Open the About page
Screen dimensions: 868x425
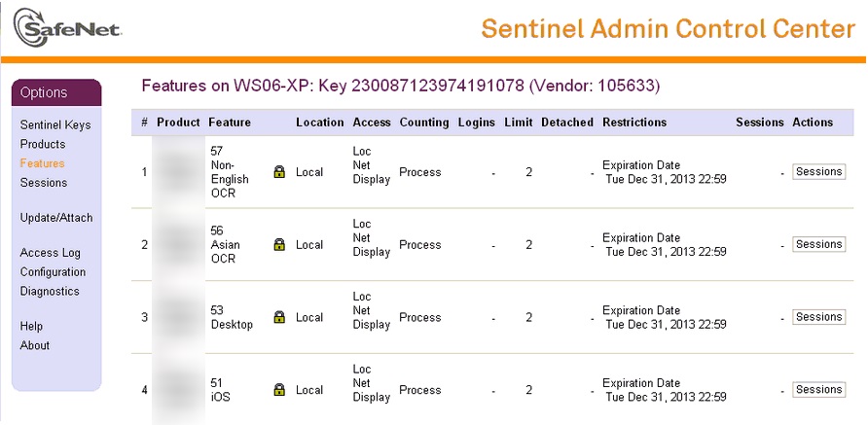coord(35,345)
